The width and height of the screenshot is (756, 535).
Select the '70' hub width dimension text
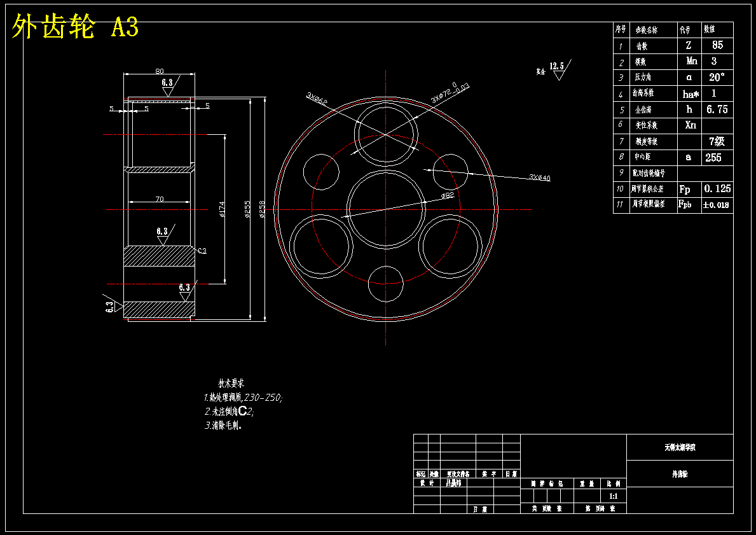pos(160,198)
